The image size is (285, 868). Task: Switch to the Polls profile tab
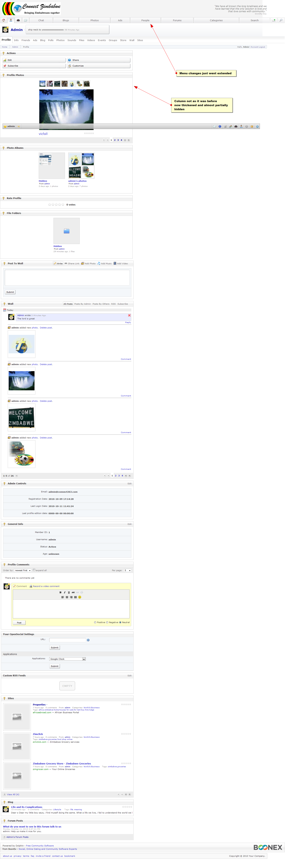coord(51,40)
